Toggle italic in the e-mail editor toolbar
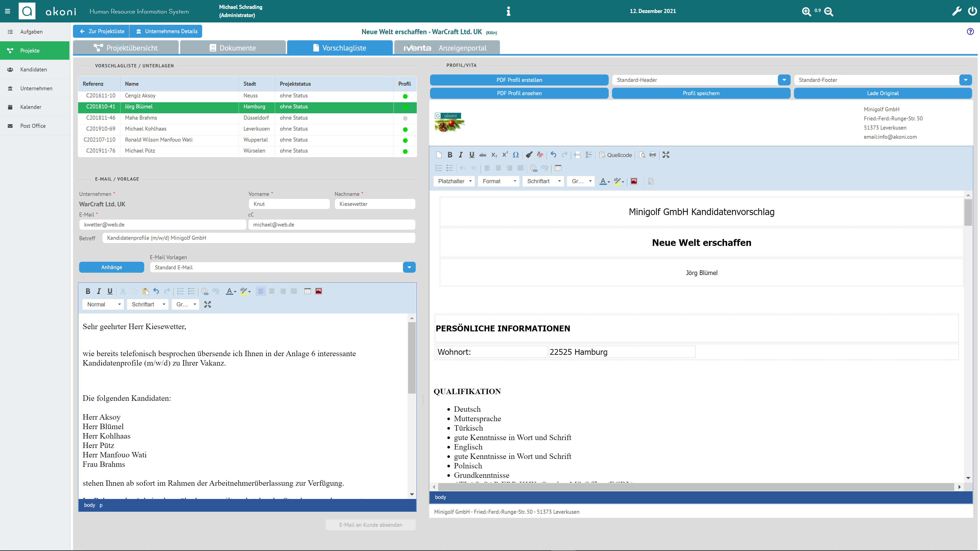Image resolution: width=980 pixels, height=551 pixels. tap(99, 291)
